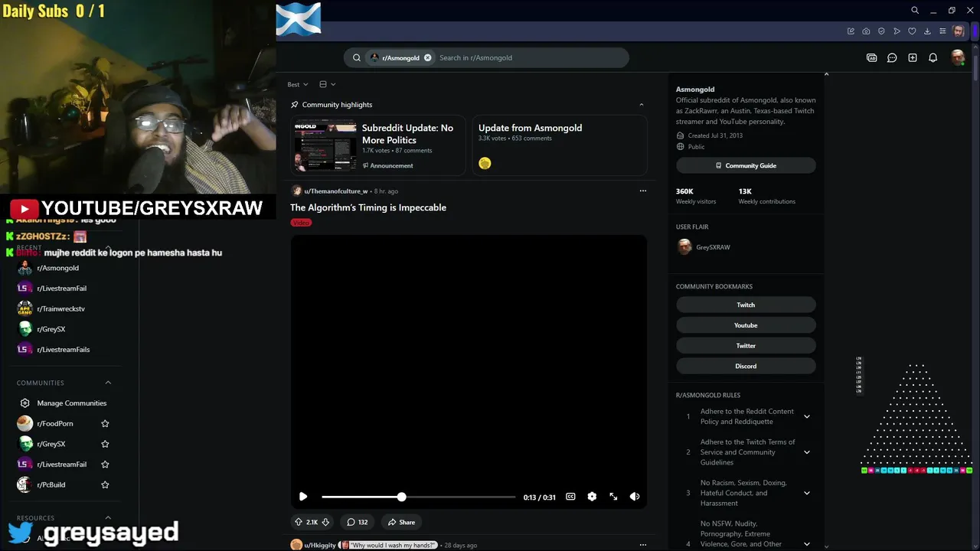This screenshot has height=551, width=980.
Task: Seek on the video progress slider
Action: pos(419,497)
